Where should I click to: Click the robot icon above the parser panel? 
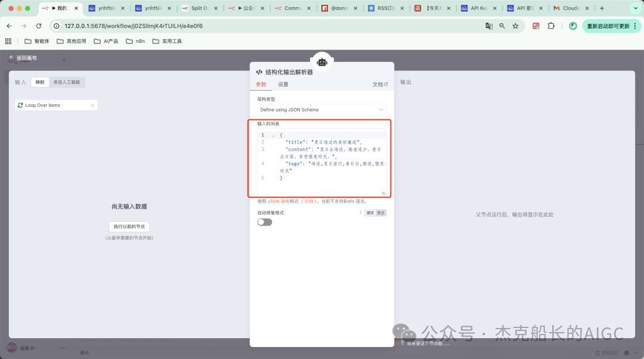tap(322, 62)
